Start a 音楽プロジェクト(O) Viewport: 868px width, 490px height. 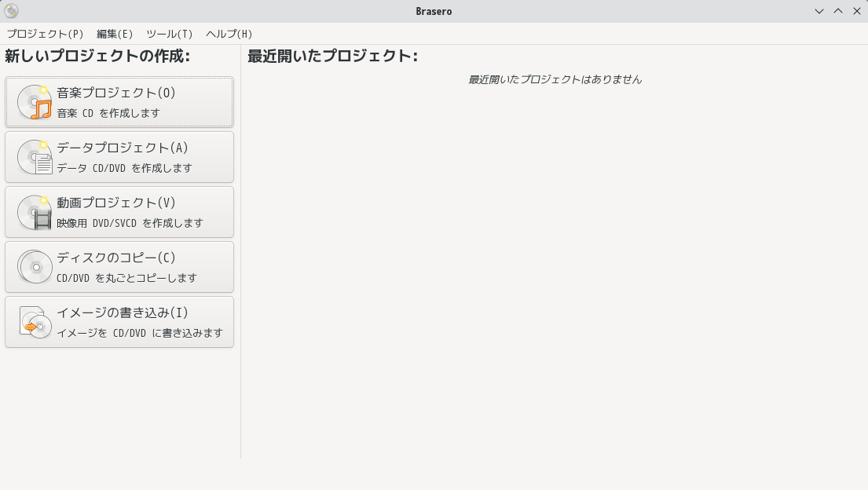[119, 102]
